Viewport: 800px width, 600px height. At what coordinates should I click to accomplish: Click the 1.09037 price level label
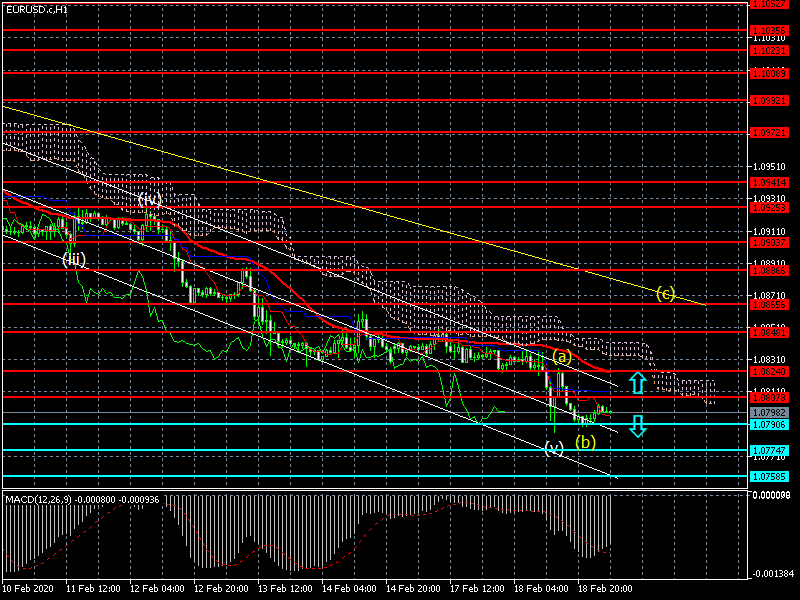pyautogui.click(x=769, y=243)
